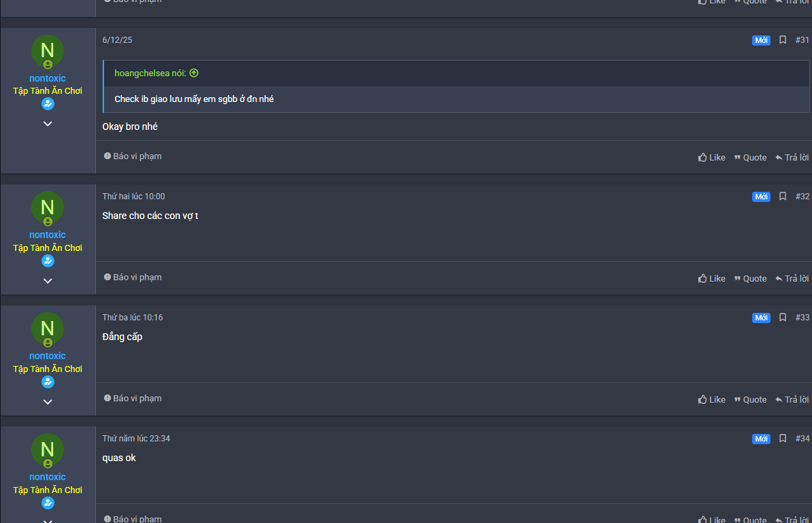Image resolution: width=812 pixels, height=523 pixels.
Task: Bookmark post #32
Action: [x=783, y=197]
